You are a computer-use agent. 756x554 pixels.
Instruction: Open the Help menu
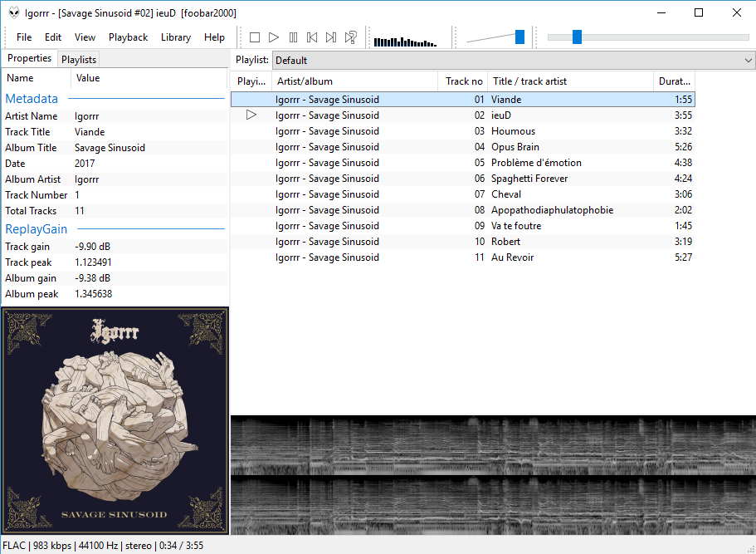214,37
